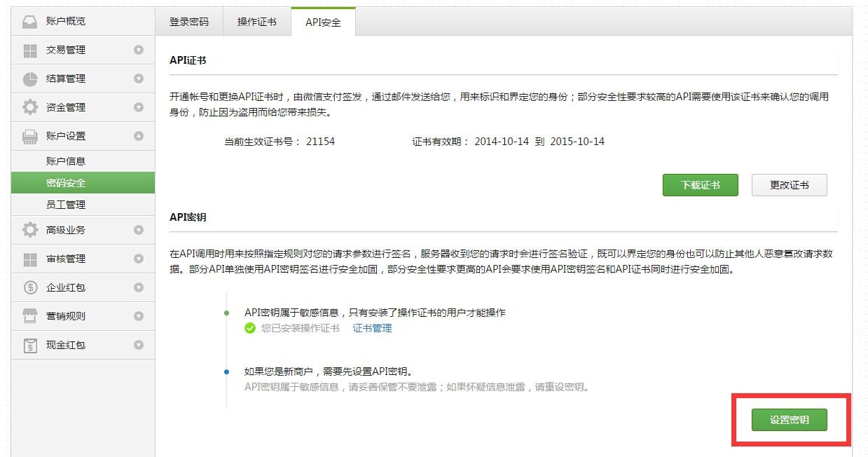Click the green 设置密钥 button
This screenshot has height=457, width=868.
pyautogui.click(x=789, y=420)
